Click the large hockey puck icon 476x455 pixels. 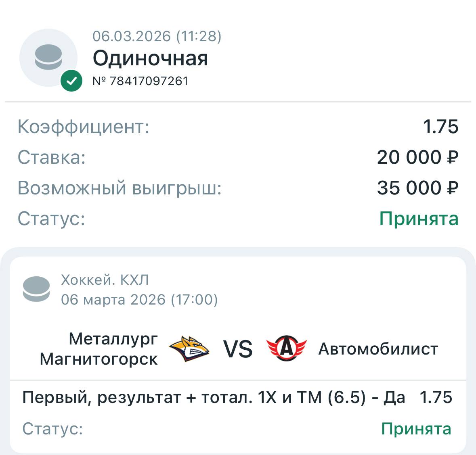[48, 57]
